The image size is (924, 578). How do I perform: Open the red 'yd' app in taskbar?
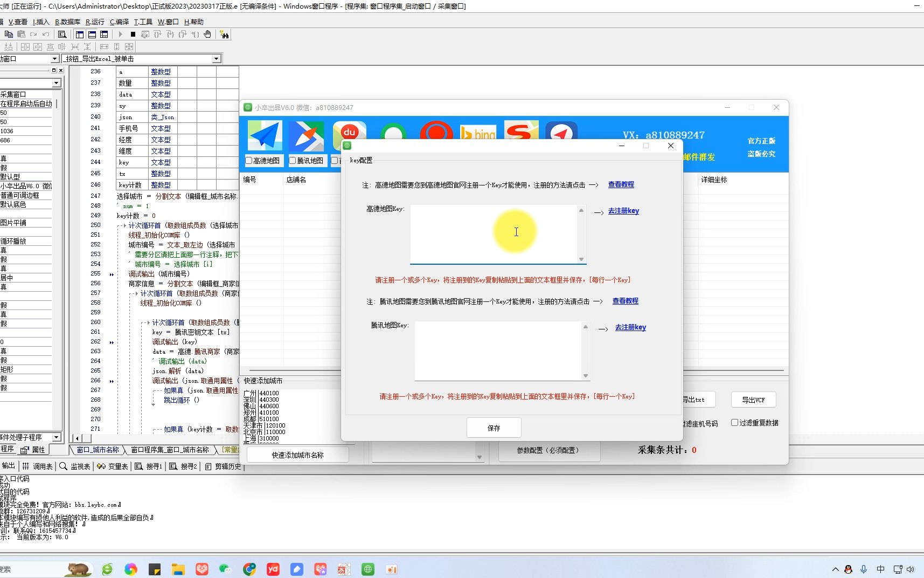[273, 569]
